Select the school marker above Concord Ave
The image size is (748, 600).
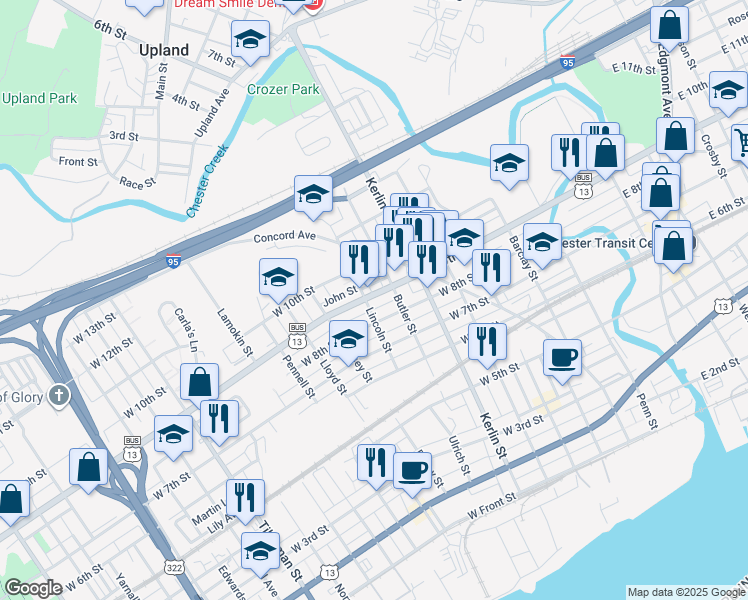pos(313,194)
